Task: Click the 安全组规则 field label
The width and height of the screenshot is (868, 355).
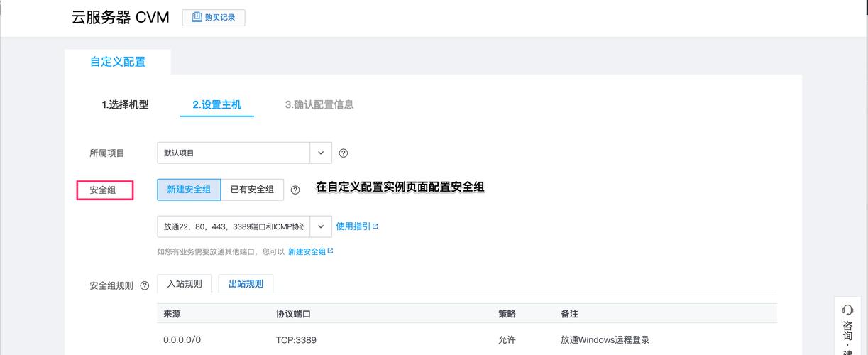Action: [x=111, y=285]
